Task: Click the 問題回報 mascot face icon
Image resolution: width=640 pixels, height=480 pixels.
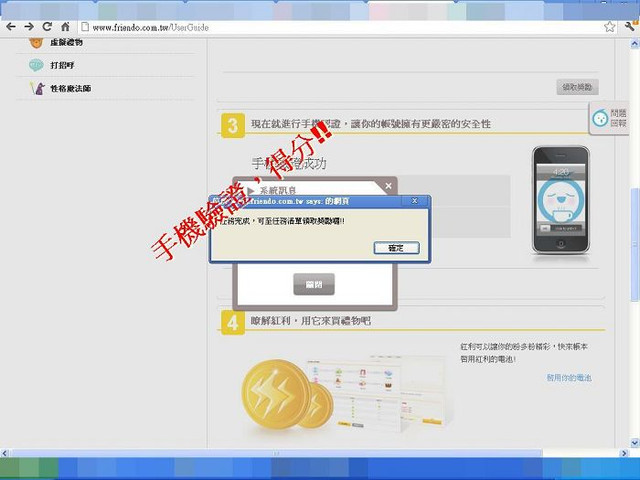Action: [600, 118]
